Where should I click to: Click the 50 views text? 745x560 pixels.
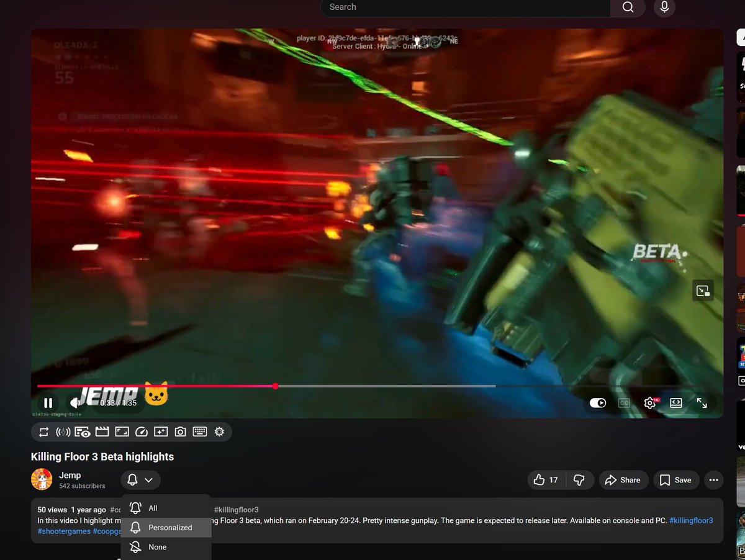point(52,510)
